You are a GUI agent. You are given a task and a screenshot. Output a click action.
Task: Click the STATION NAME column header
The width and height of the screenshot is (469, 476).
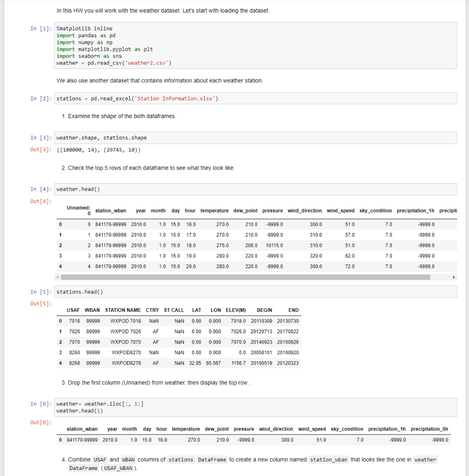[122, 310]
